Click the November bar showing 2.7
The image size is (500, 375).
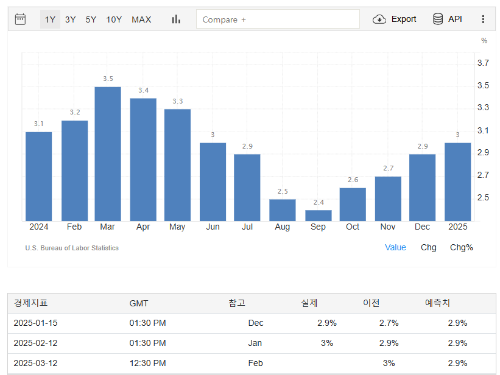pos(388,199)
